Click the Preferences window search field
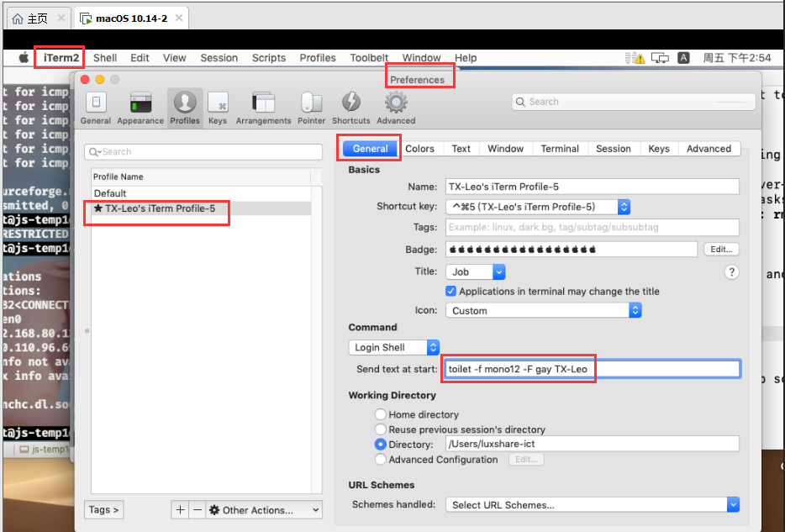The height and width of the screenshot is (532, 785). tap(634, 102)
